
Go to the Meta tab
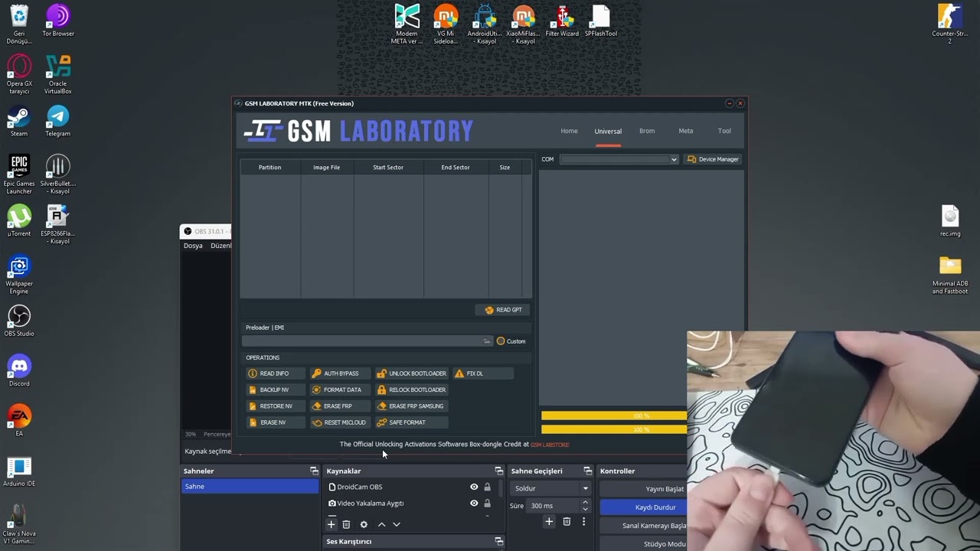[686, 131]
